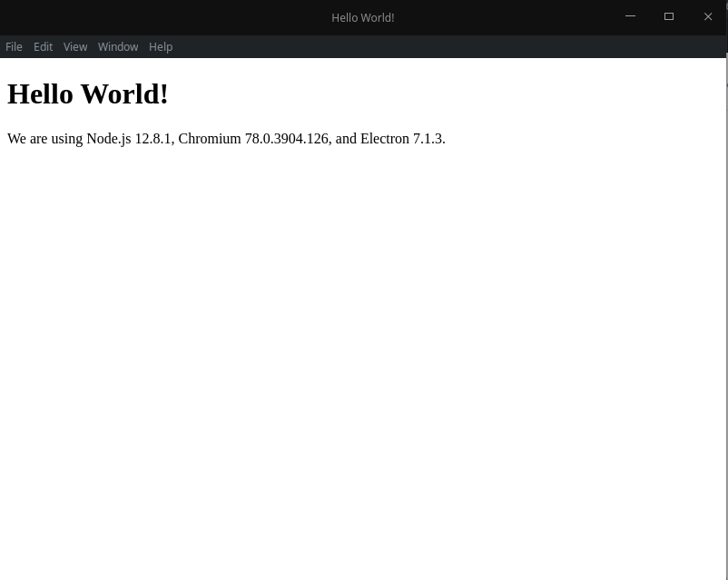
Task: Open the View menu
Action: click(x=75, y=47)
